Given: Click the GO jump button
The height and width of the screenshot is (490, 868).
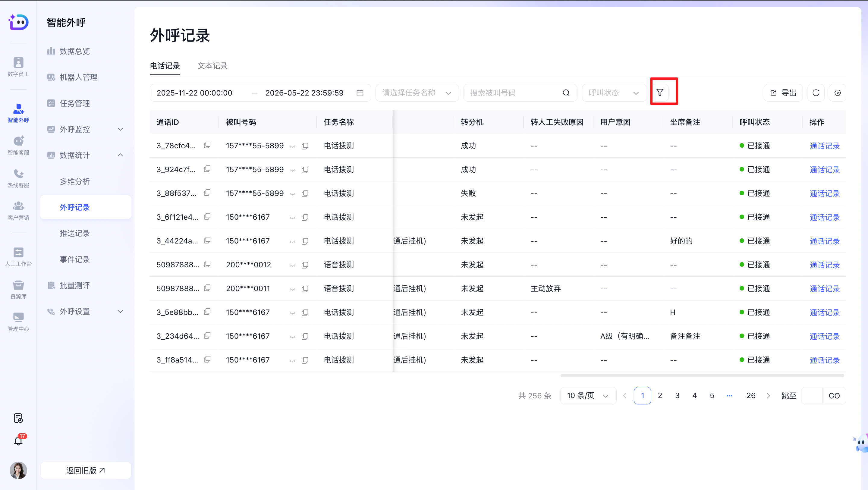Looking at the screenshot, I should click(834, 396).
